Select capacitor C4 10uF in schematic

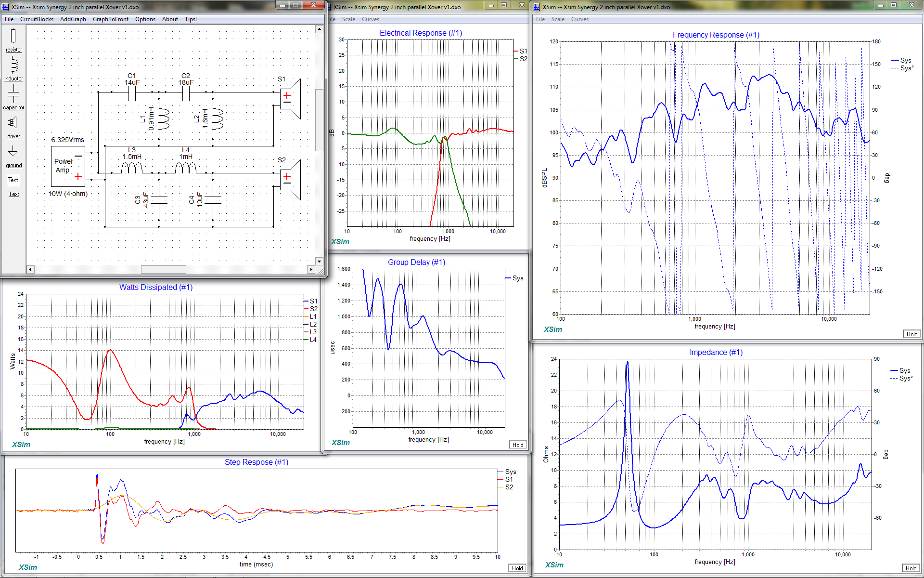213,200
